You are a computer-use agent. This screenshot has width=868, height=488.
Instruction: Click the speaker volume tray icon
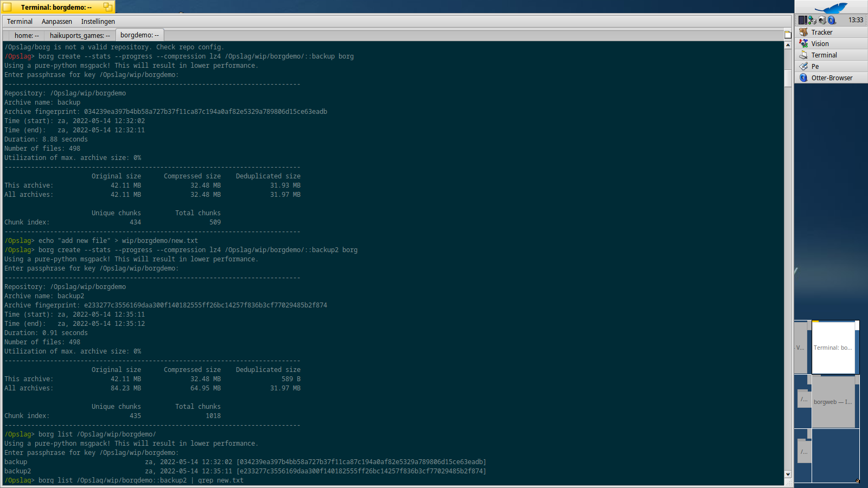(x=822, y=20)
